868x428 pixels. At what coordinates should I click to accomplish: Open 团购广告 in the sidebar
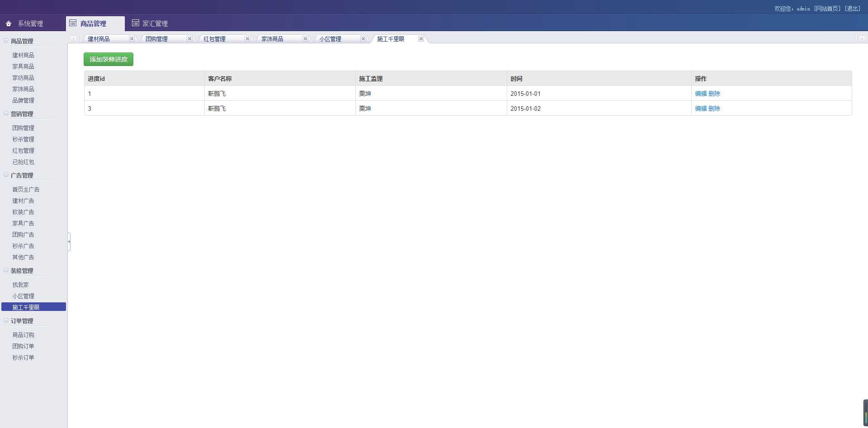23,235
